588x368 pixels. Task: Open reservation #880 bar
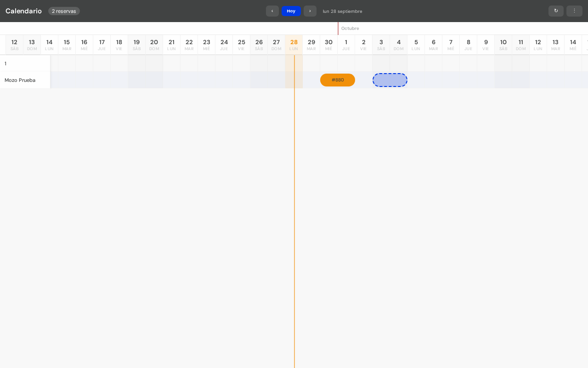point(338,80)
